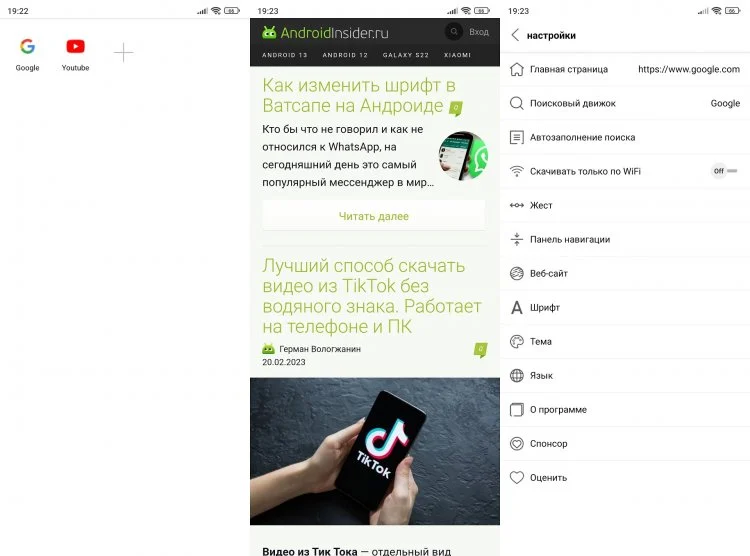Tap the search icon on AndroidInsider header
Viewport: 750px width, 556px height.
coord(453,32)
